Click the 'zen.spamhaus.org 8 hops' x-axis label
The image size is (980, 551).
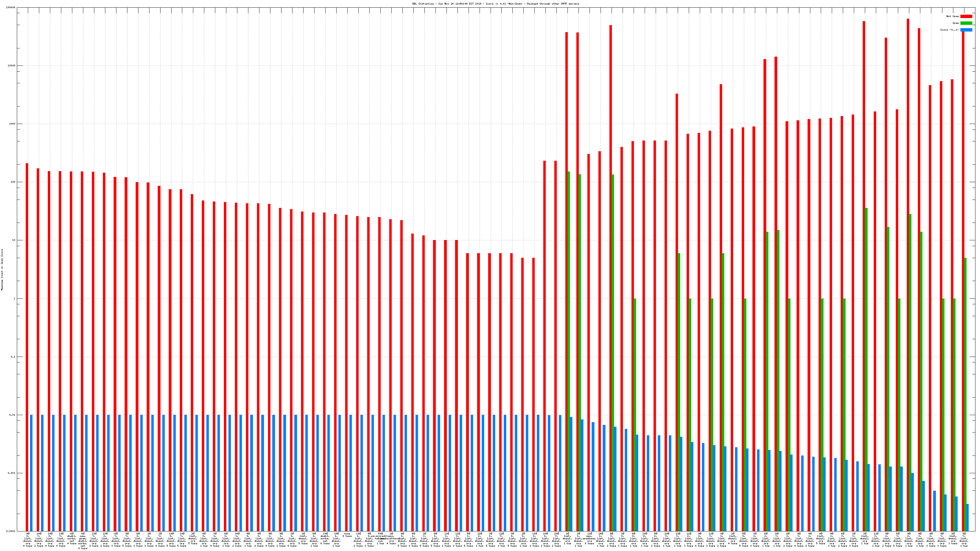pyautogui.click(x=589, y=538)
